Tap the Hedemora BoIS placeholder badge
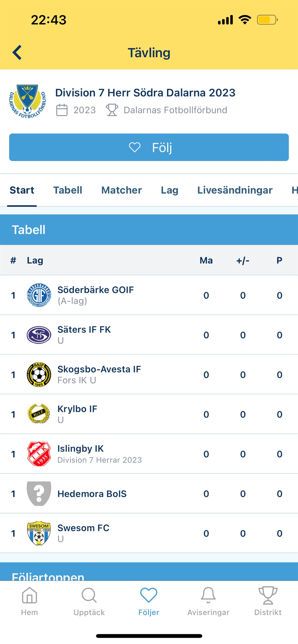Viewport: 298px width, 644px height. tap(39, 494)
